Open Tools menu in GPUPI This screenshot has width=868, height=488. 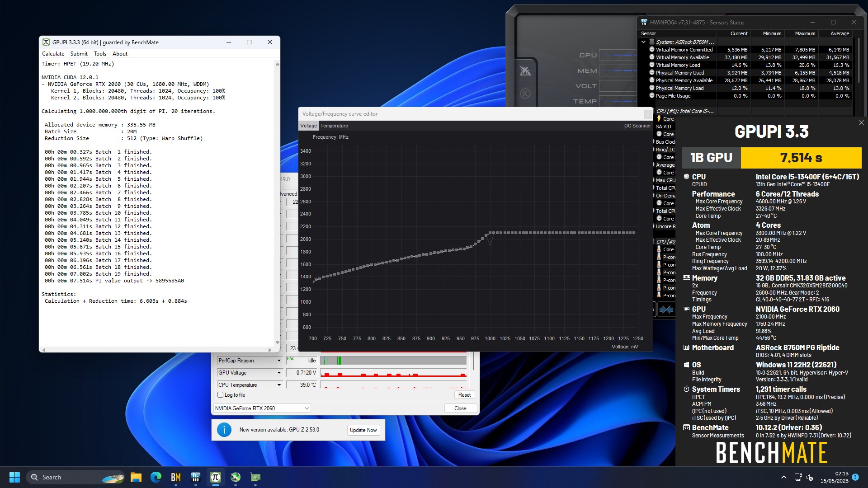[100, 53]
